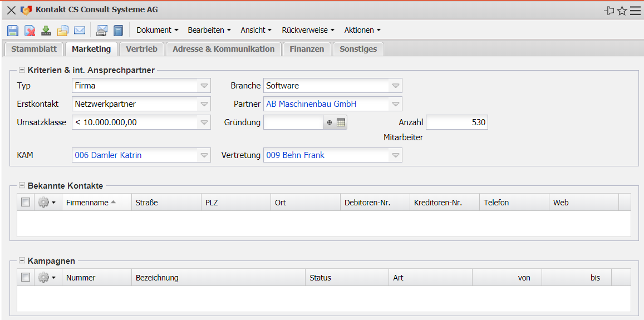644x320 pixels.
Task: Switch to the Vertrieb tab
Action: click(141, 49)
